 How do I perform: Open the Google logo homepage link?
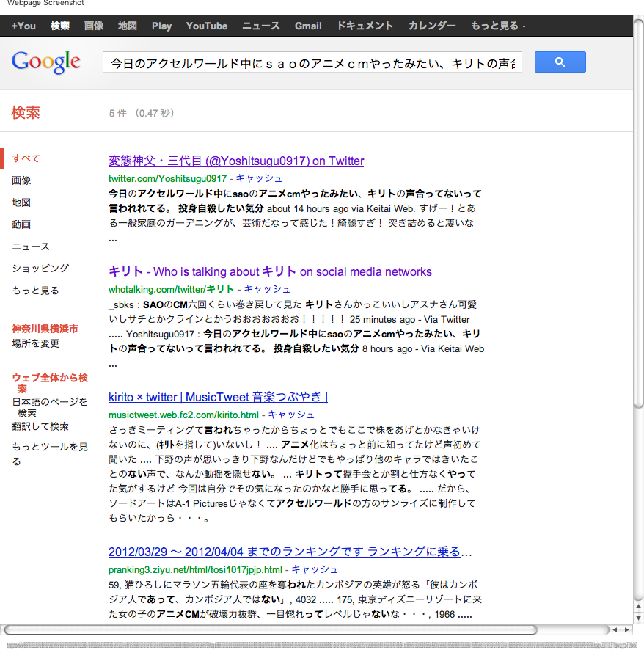click(x=45, y=62)
